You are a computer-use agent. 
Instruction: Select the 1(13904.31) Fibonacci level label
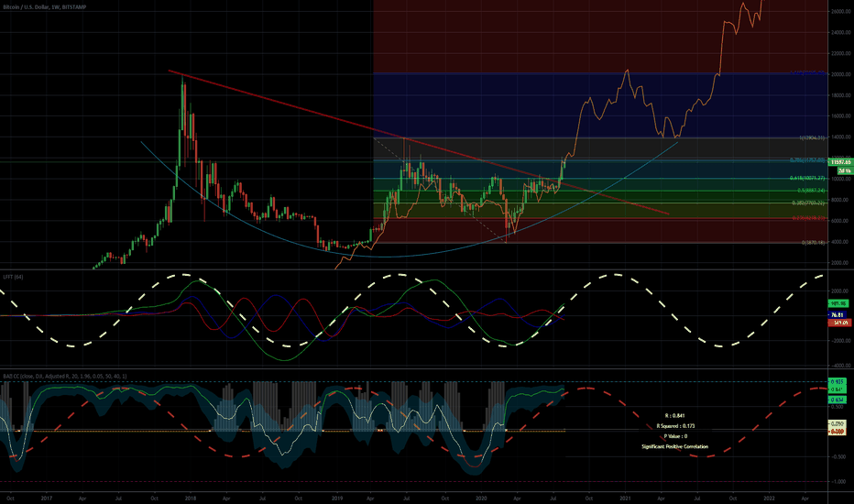click(x=812, y=137)
